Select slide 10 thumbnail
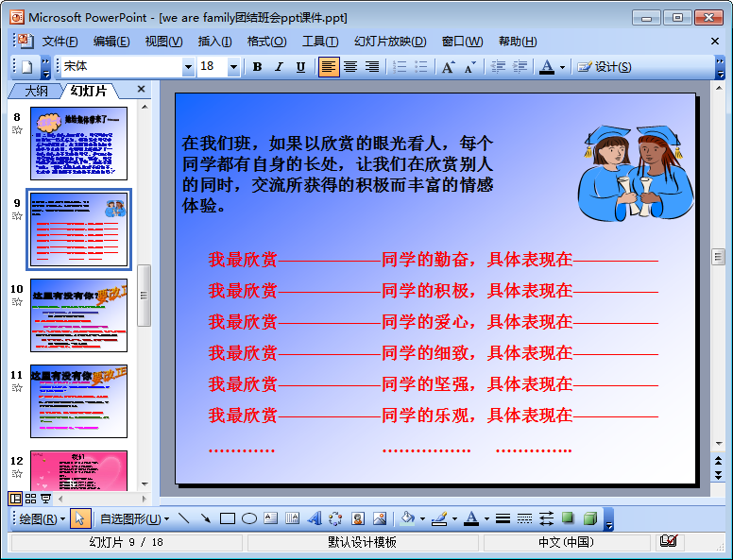733x560 pixels. 78,315
